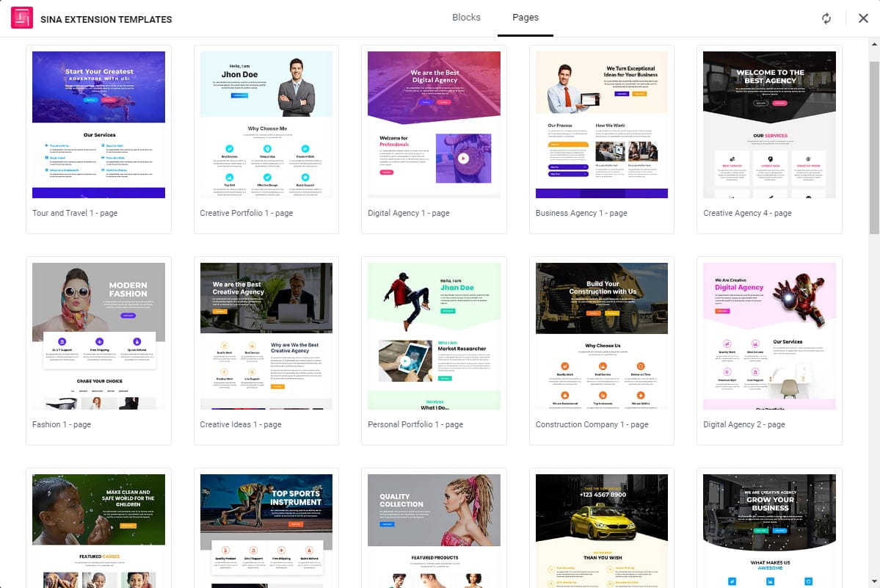Click the Sina Extension logo icon

point(22,18)
